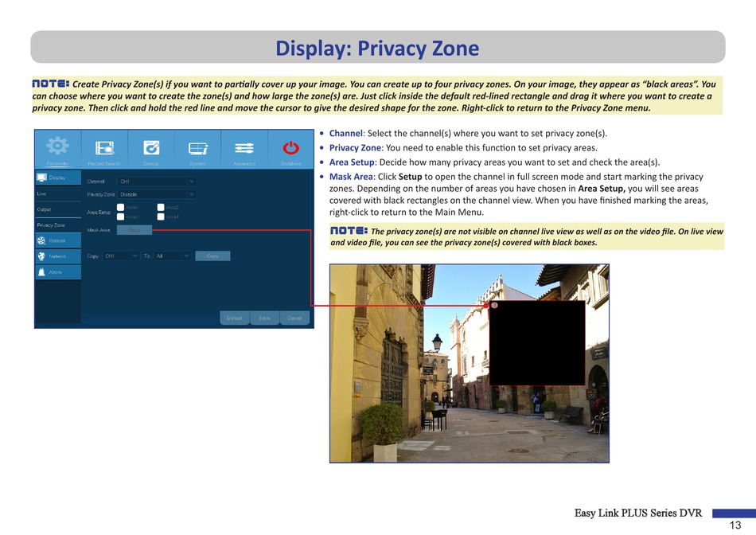
Task: Open the System monitor icon
Action: point(197,148)
